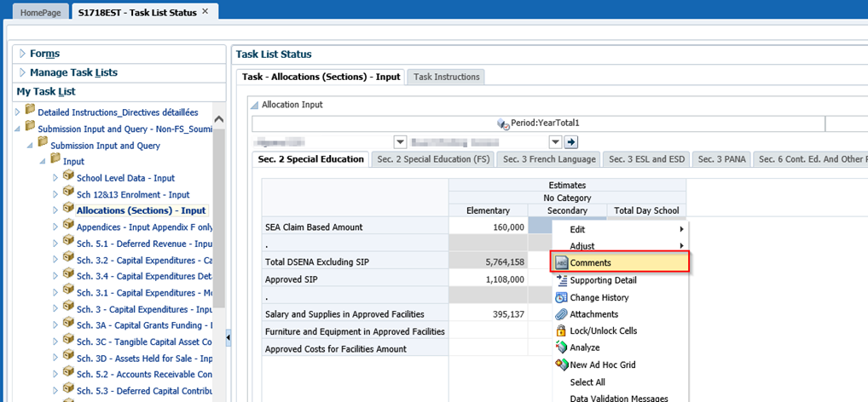Close the S1718EST Task List Status tab
The height and width of the screenshot is (402, 868).
tap(205, 12)
